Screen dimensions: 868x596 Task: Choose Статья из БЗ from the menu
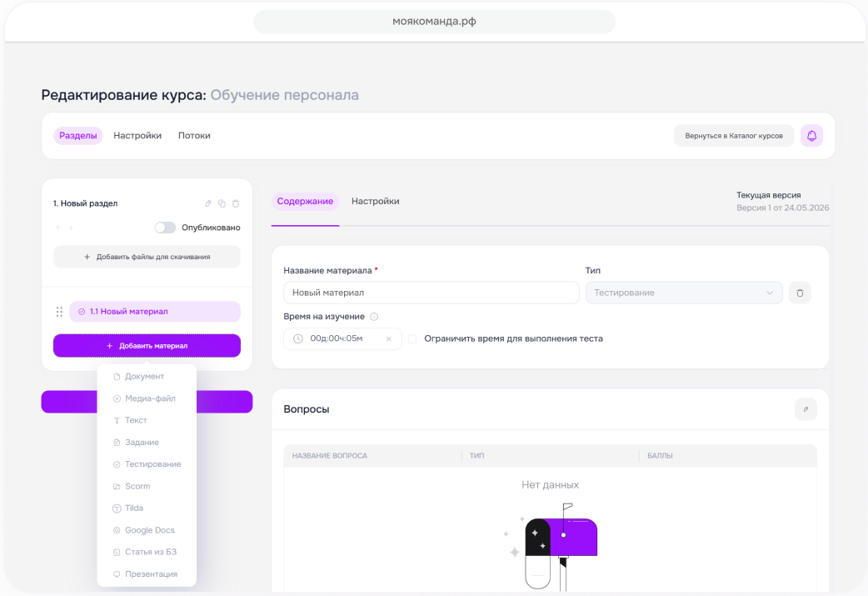tap(147, 552)
